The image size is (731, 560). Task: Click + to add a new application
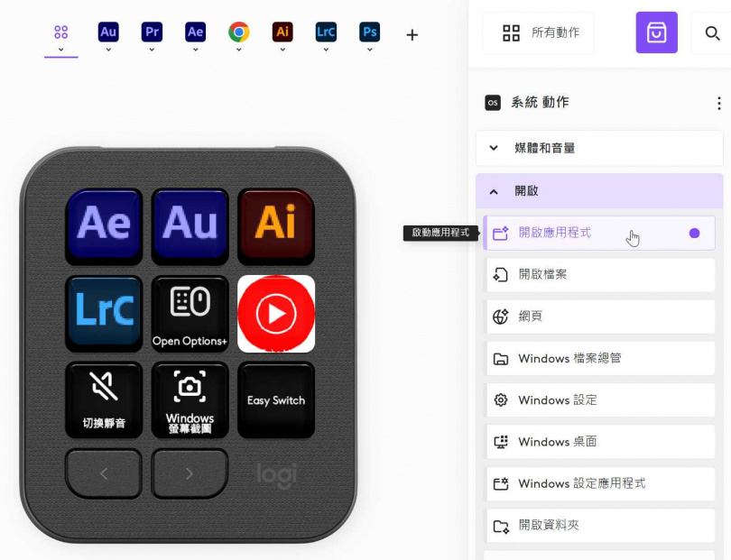pyautogui.click(x=412, y=34)
